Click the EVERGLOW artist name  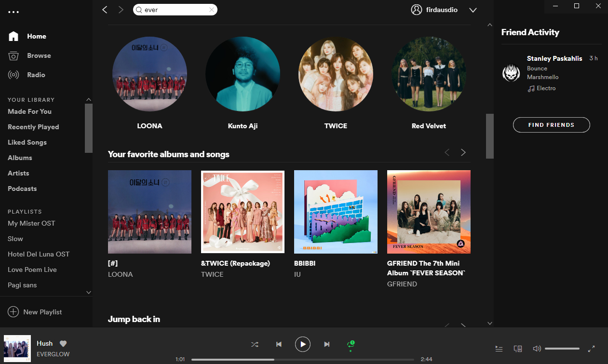click(53, 354)
